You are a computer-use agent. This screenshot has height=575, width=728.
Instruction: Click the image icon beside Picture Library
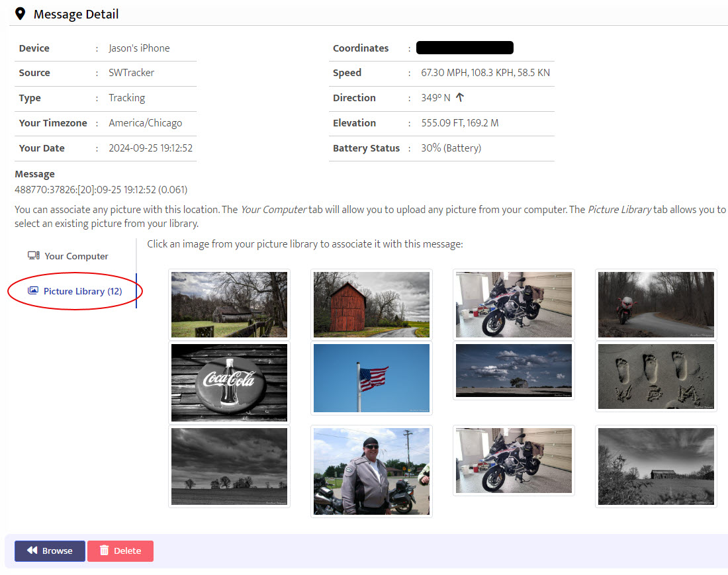coord(32,290)
